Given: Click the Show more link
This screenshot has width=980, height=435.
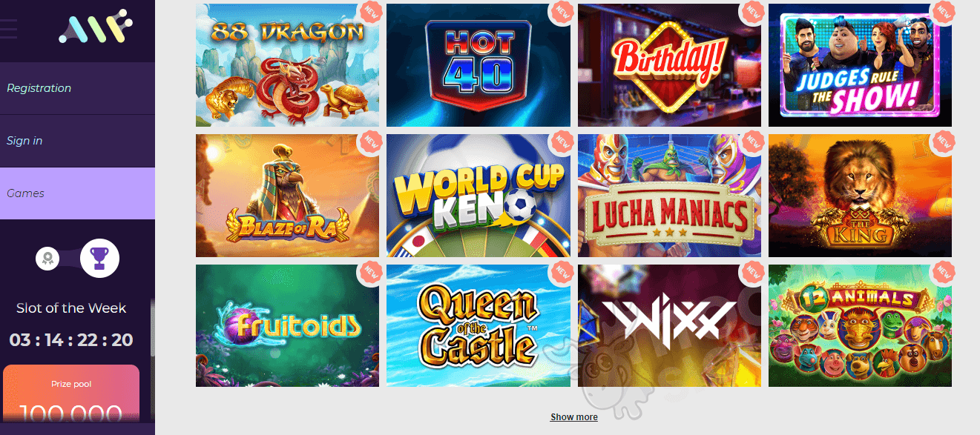Looking at the screenshot, I should 573,417.
